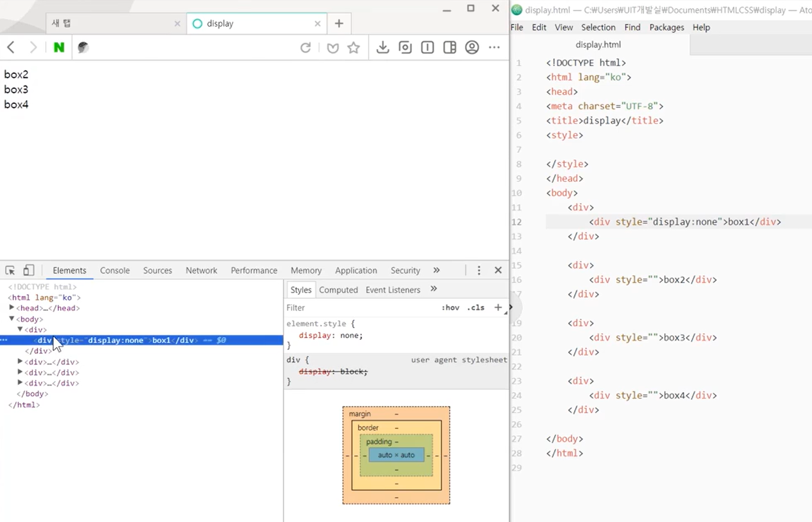The height and width of the screenshot is (522, 812).
Task: Toggle the .cls class editor
Action: click(x=476, y=307)
